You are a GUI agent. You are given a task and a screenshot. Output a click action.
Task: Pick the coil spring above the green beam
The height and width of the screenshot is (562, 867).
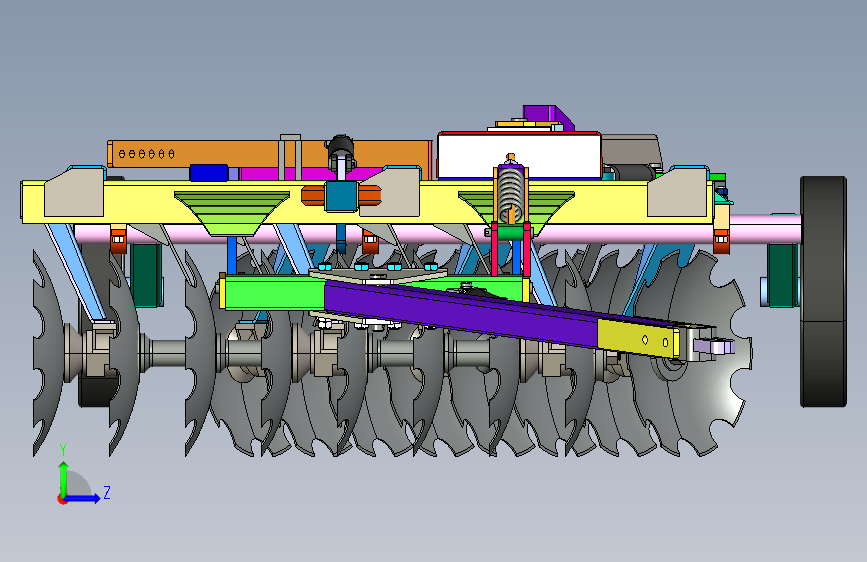pyautogui.click(x=510, y=194)
